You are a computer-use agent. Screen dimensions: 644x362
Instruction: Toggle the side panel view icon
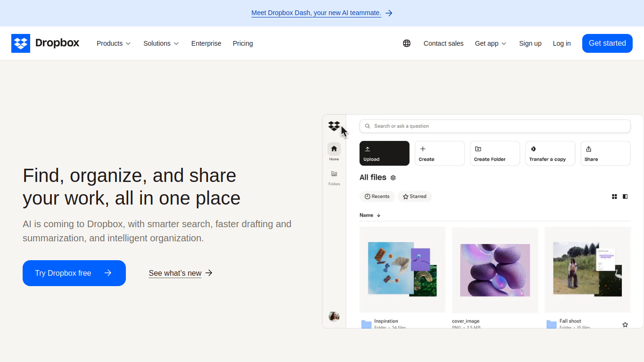click(x=625, y=197)
